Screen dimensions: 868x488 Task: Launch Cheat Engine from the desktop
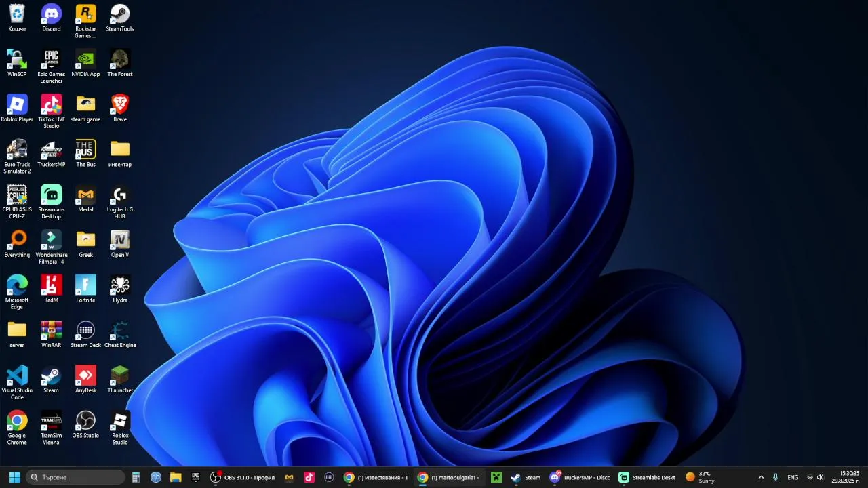tap(120, 334)
